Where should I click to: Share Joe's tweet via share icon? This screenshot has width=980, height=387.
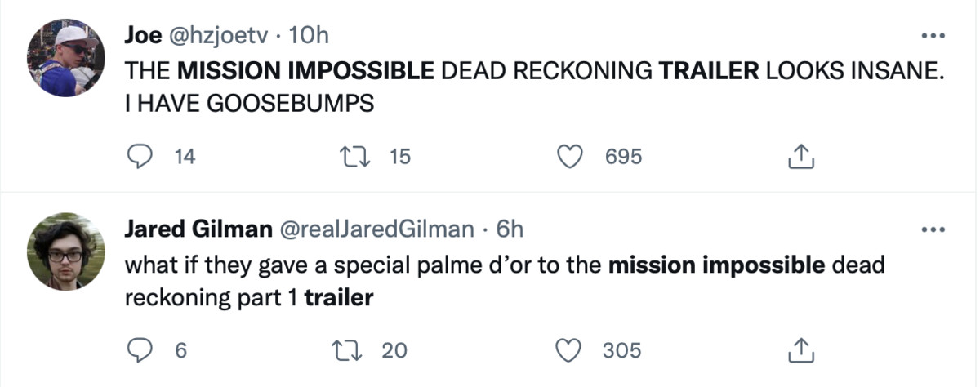coord(801,157)
